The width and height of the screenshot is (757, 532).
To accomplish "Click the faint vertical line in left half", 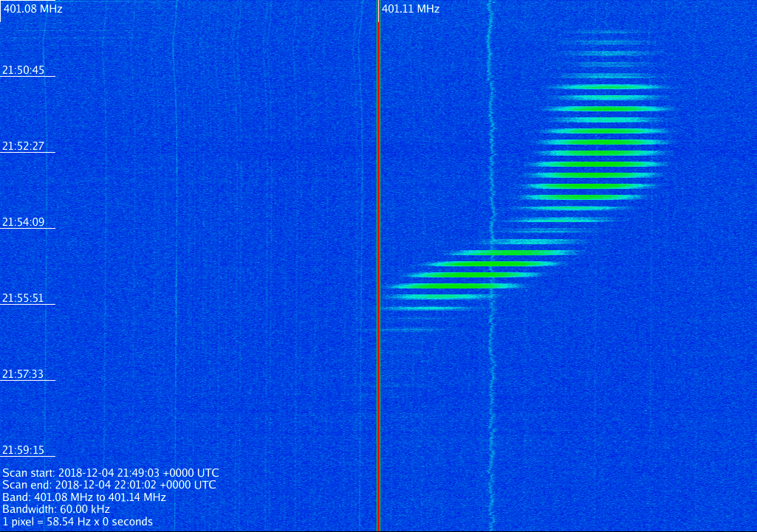I will point(174,221).
